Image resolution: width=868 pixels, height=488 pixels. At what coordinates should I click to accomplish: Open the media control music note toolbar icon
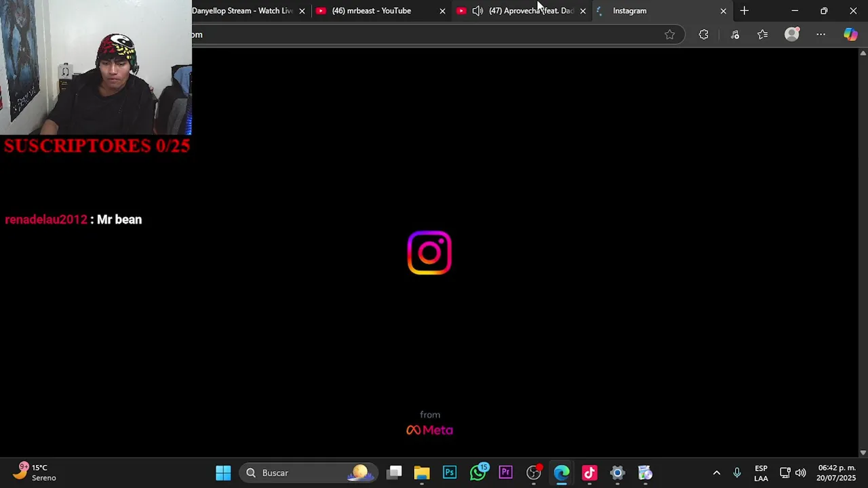pos(735,35)
